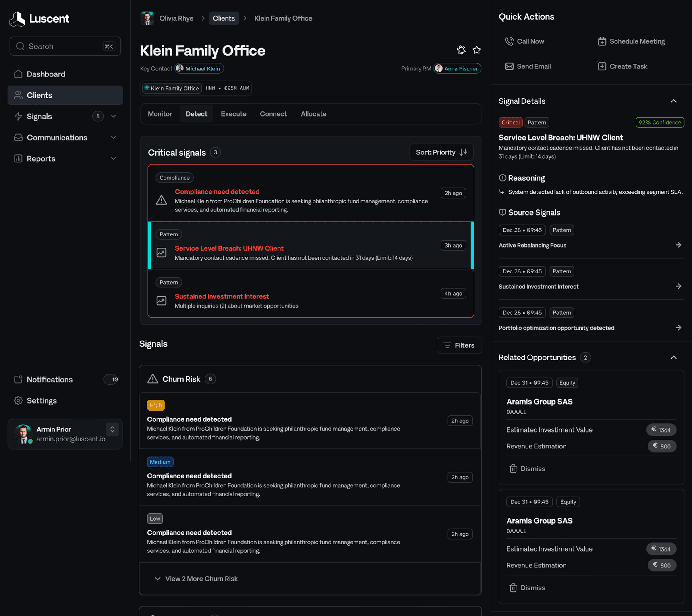The width and height of the screenshot is (692, 616).
Task: Click the notification bell icon beside title
Action: click(461, 50)
